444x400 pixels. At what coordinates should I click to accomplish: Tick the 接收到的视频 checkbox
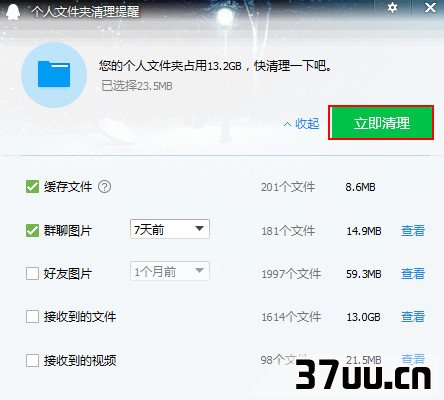pyautogui.click(x=32, y=360)
